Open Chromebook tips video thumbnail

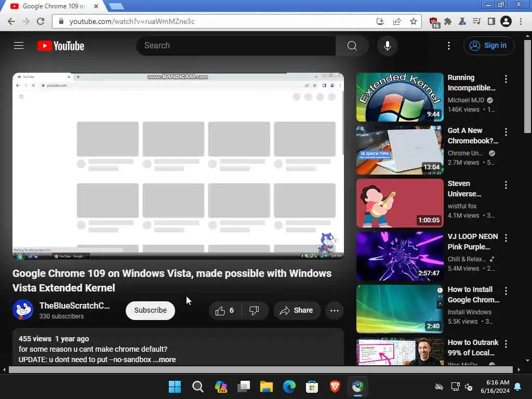click(400, 150)
